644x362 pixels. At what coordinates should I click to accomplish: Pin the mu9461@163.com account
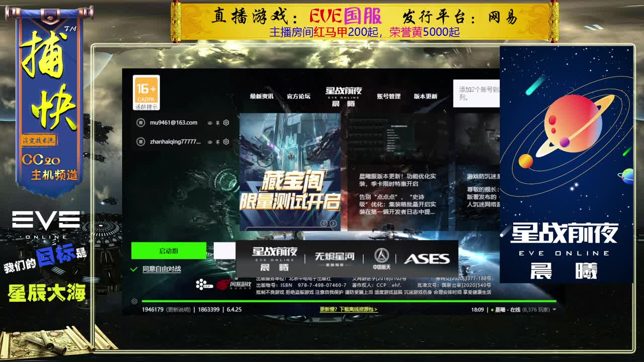pyautogui.click(x=217, y=123)
